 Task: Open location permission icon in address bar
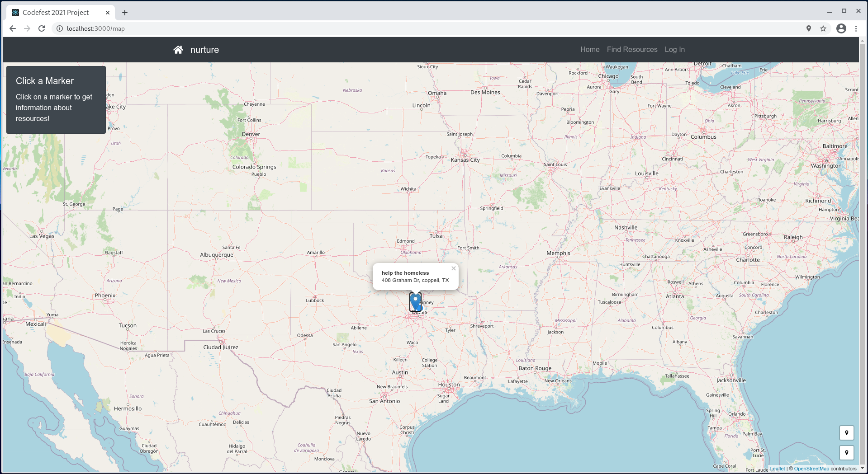(x=809, y=28)
